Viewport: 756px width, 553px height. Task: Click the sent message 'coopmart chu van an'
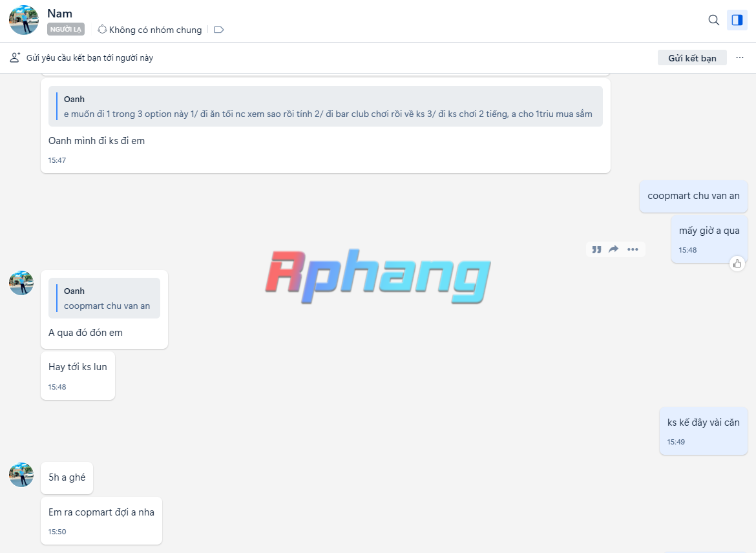693,196
